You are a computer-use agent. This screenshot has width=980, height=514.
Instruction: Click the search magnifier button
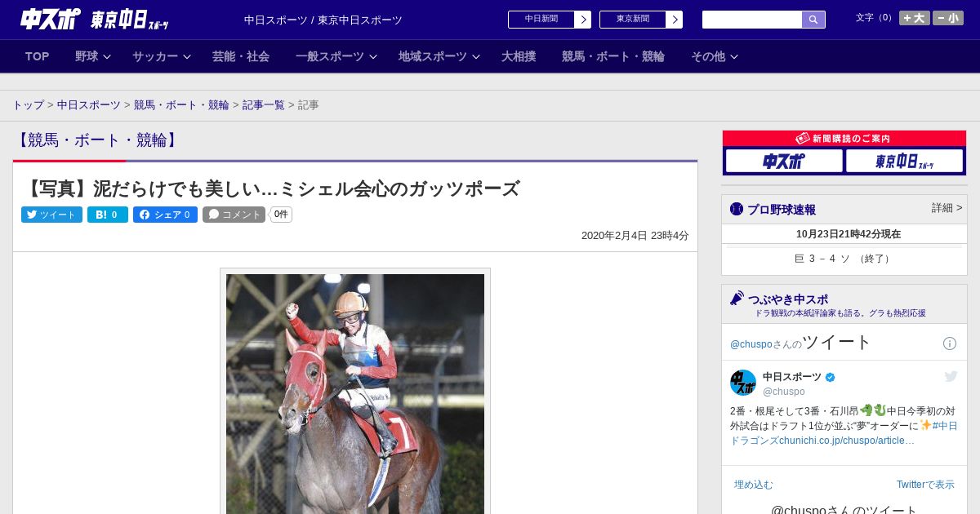pyautogui.click(x=813, y=20)
